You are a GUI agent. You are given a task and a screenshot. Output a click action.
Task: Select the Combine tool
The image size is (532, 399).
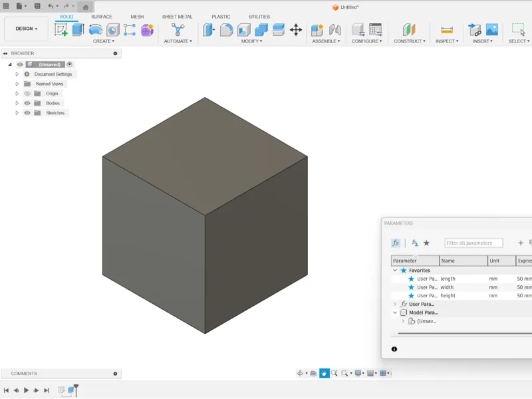(x=261, y=30)
